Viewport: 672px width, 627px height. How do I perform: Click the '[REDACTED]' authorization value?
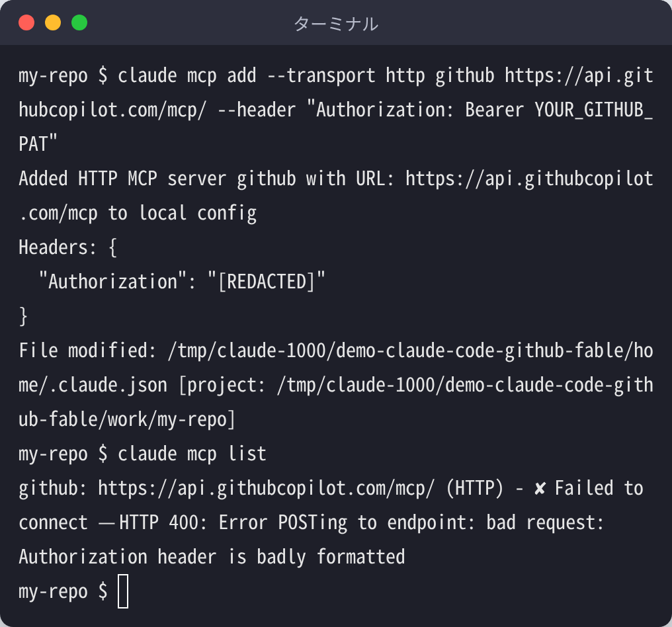point(267,282)
